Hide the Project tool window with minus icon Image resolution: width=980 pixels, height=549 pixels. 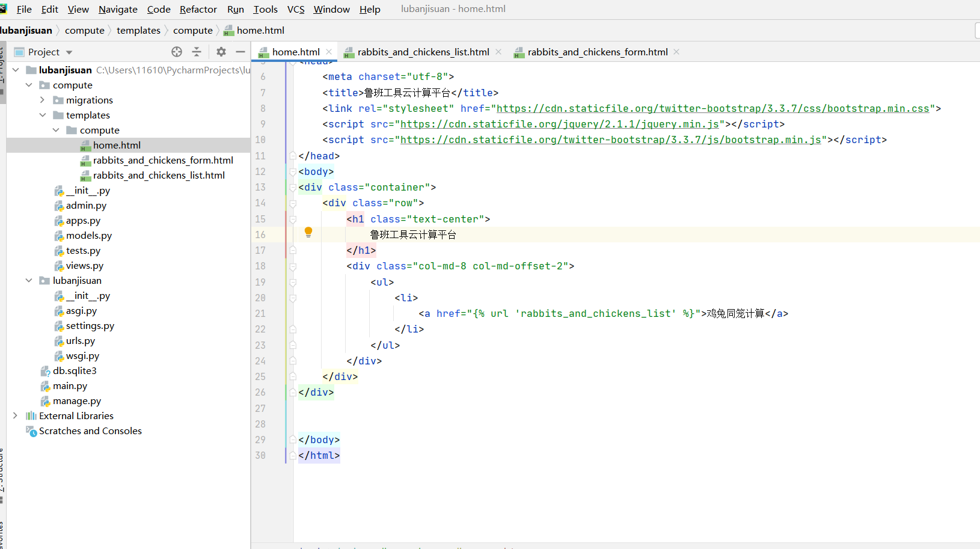coord(240,52)
